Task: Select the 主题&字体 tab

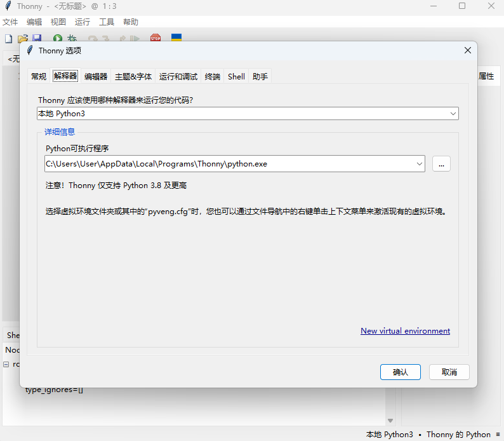Action: click(133, 76)
